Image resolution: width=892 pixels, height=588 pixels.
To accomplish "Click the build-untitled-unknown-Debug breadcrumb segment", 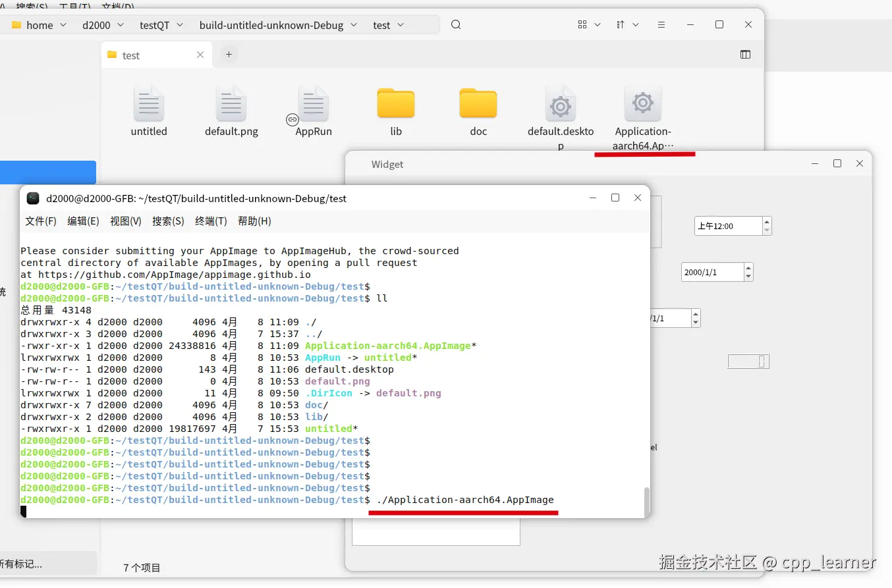I will tap(271, 25).
